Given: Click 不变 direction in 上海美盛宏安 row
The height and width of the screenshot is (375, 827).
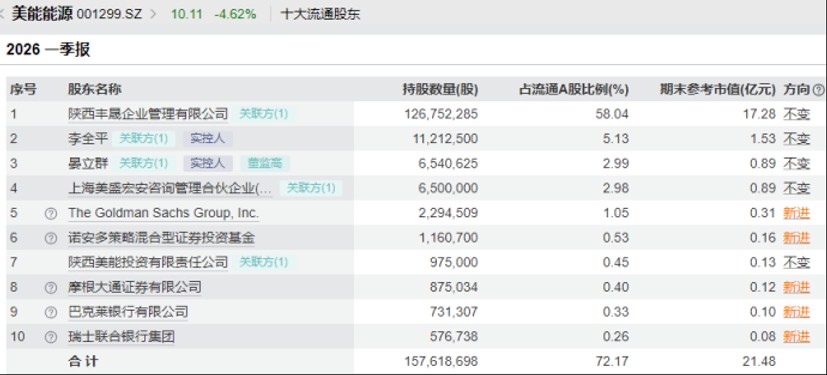Looking at the screenshot, I should [796, 188].
